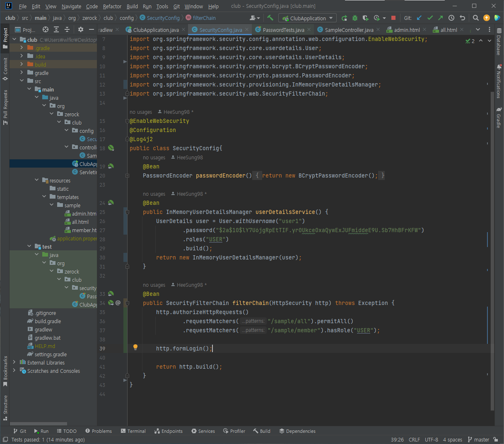504x444 pixels.
Task: Open the Commit tool window
Action: coord(5,69)
